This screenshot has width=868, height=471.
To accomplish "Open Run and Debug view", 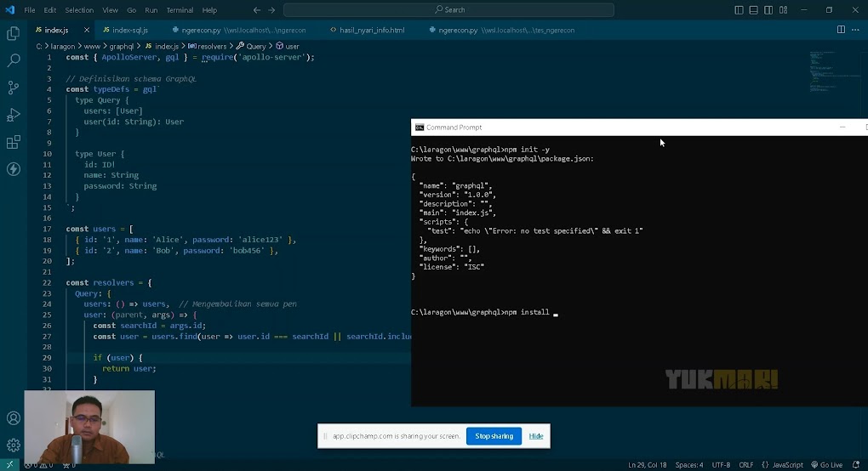I will click(x=14, y=115).
